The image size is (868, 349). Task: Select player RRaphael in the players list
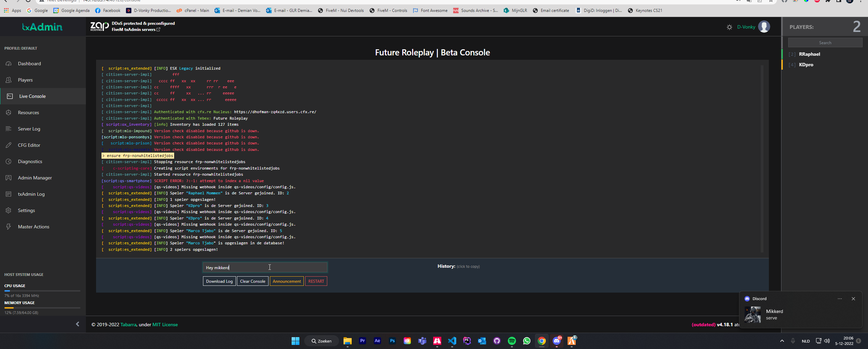809,54
